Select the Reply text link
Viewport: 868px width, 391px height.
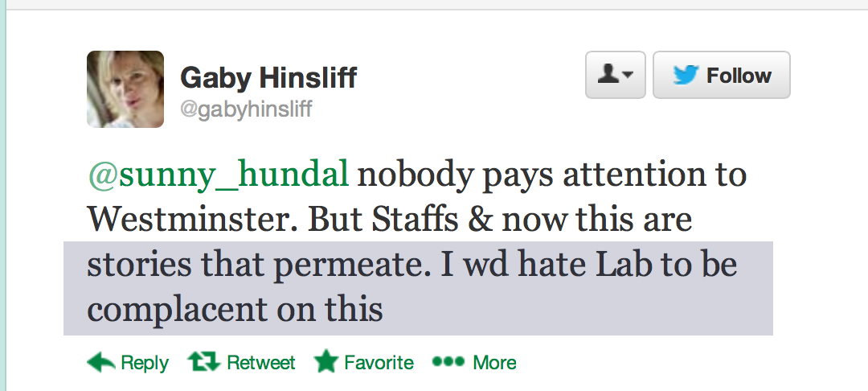tap(145, 363)
